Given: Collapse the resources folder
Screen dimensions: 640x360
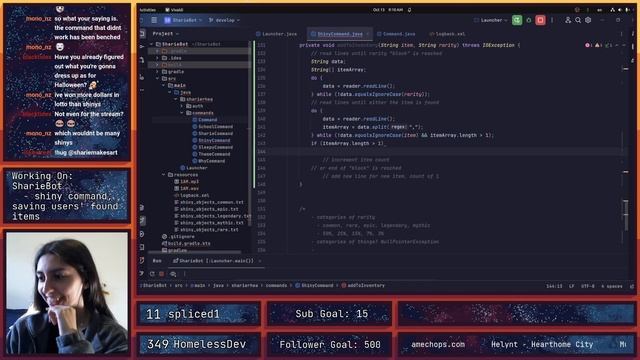Looking at the screenshot, I should (164, 175).
